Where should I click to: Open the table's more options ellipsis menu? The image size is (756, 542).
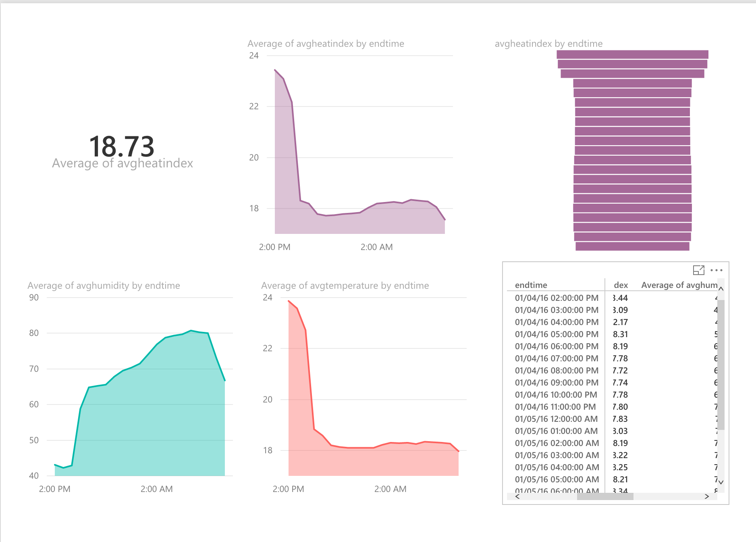[717, 270]
